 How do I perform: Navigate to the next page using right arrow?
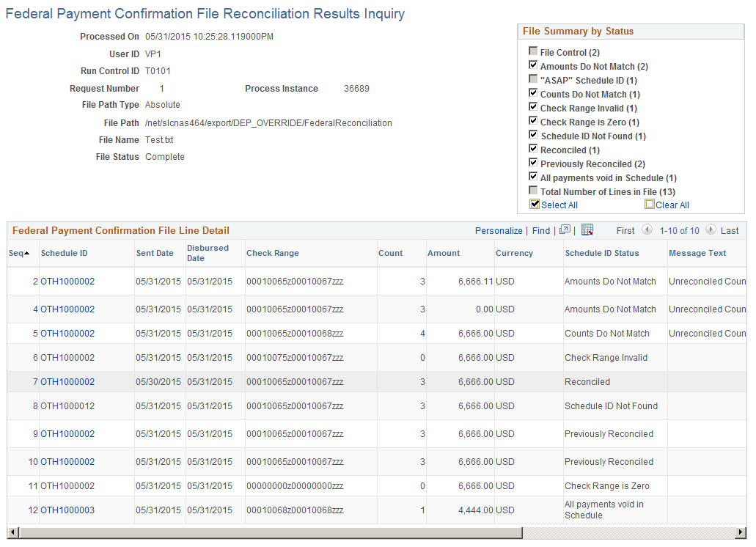click(x=711, y=230)
